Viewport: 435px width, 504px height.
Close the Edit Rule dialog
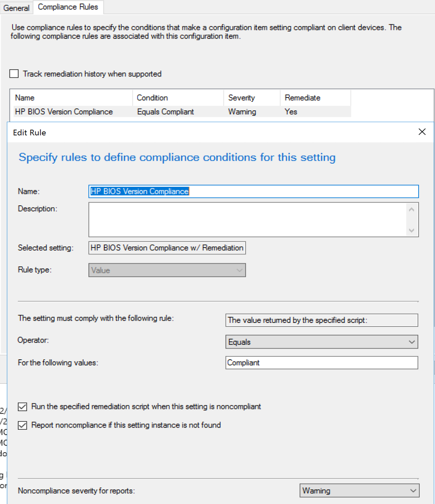click(422, 132)
